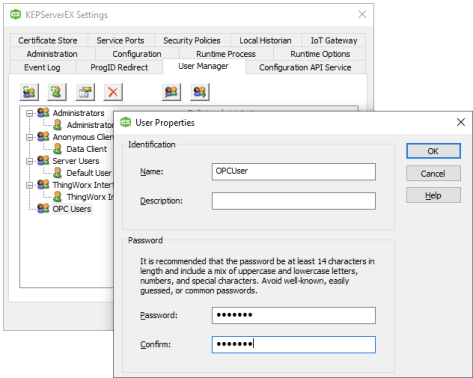Click the Data Client user icon

[57, 149]
